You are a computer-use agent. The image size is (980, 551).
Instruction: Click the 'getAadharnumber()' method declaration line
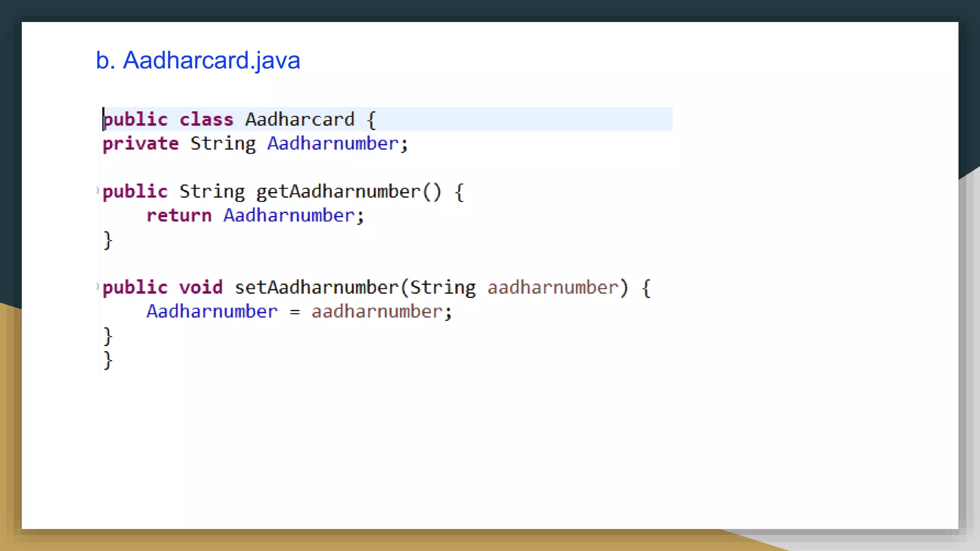(283, 192)
